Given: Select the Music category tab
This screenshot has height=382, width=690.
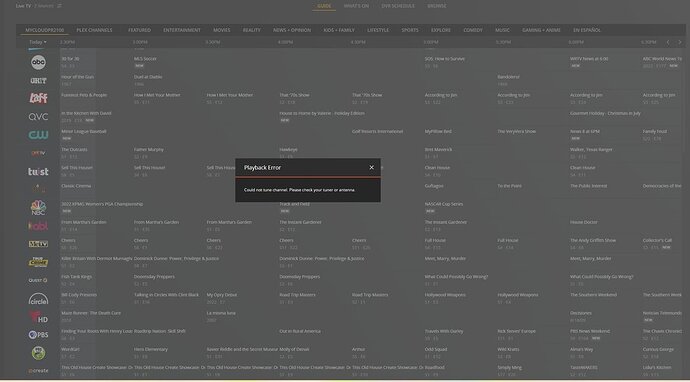Looking at the screenshot, I should coord(503,30).
